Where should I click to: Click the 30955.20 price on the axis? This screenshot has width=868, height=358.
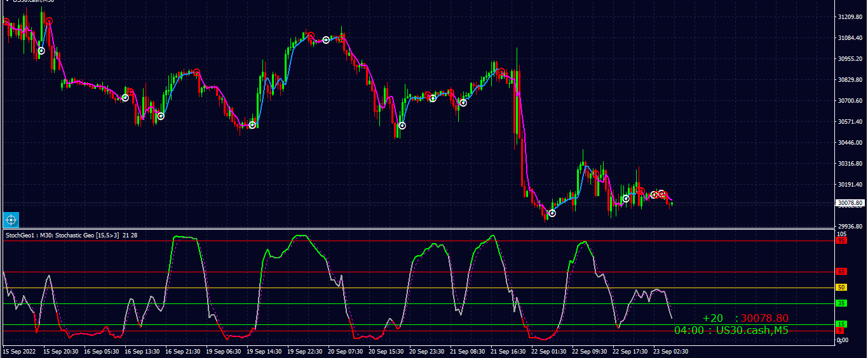(850, 59)
